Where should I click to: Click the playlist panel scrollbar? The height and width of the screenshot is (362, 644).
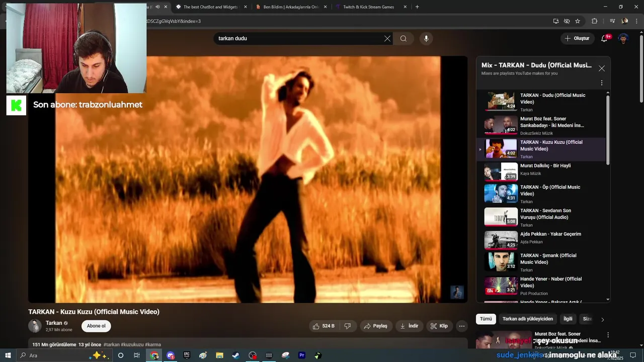(x=608, y=130)
